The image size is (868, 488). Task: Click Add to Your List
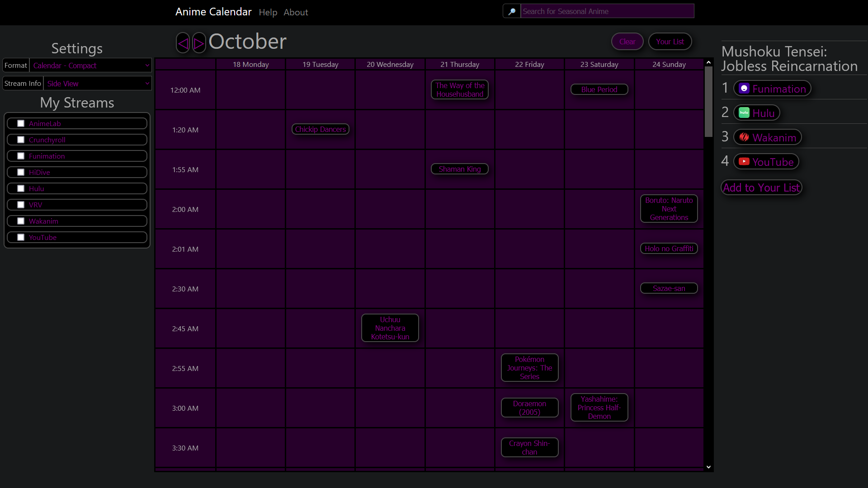pos(761,188)
